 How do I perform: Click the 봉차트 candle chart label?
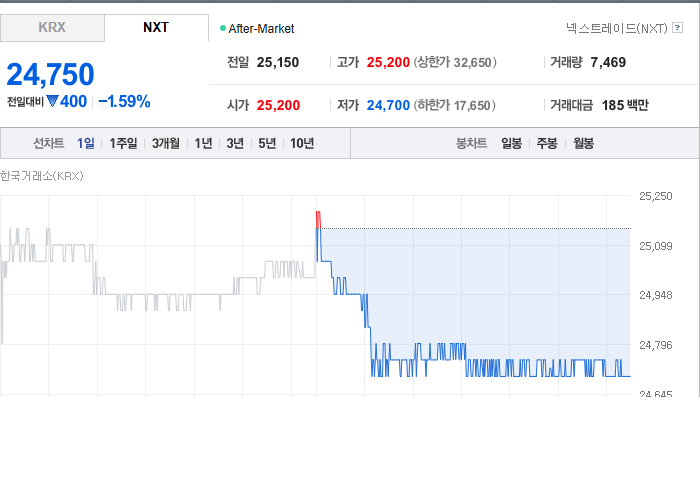(x=471, y=143)
